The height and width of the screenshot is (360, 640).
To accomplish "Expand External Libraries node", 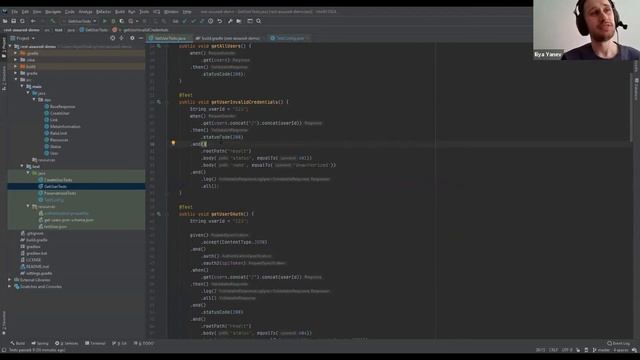I will tap(10, 280).
